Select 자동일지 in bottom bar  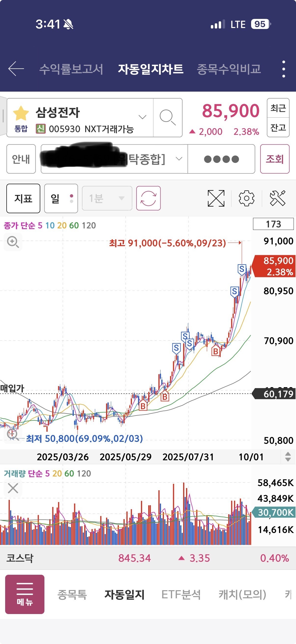coord(124,594)
